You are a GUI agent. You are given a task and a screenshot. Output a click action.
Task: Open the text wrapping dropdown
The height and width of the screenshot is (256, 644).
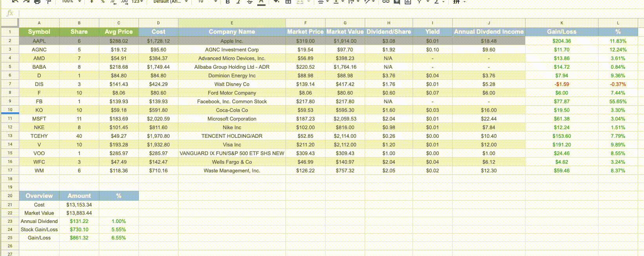pos(353,2)
